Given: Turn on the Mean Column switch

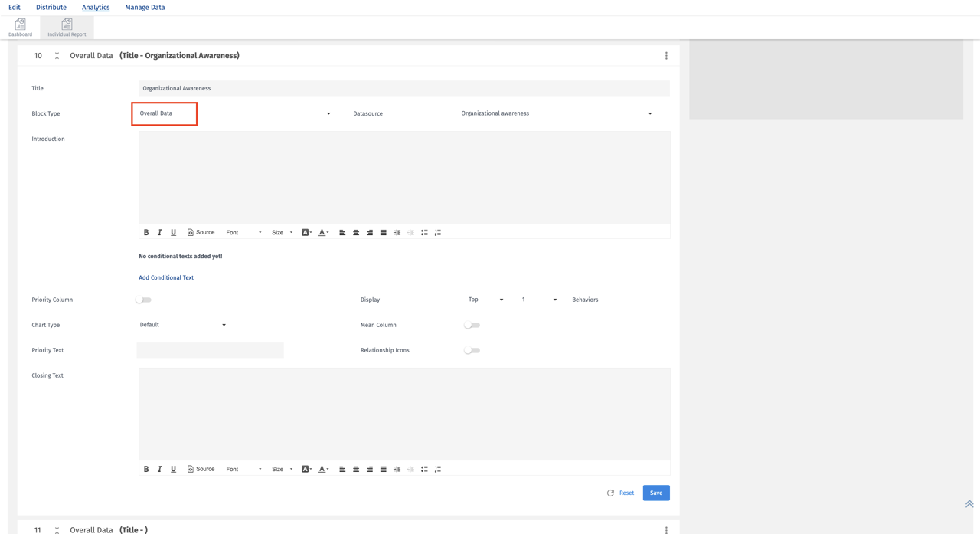Looking at the screenshot, I should (472, 325).
